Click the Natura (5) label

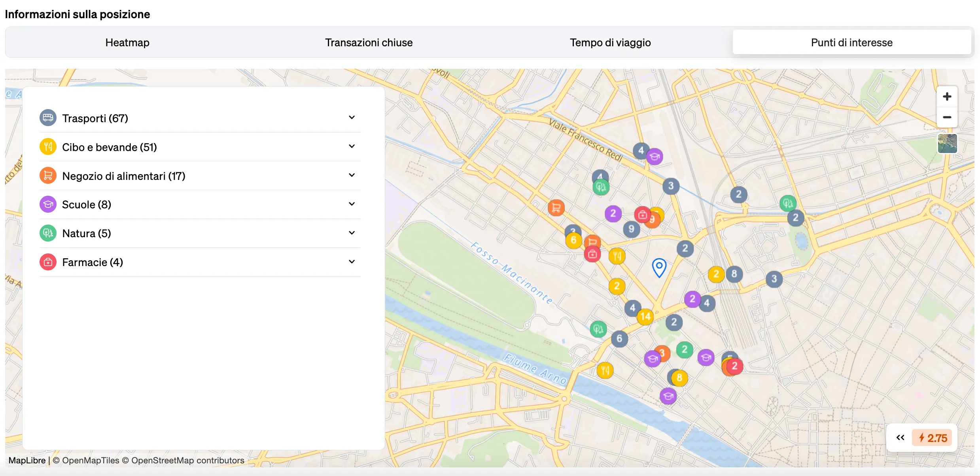[87, 234]
